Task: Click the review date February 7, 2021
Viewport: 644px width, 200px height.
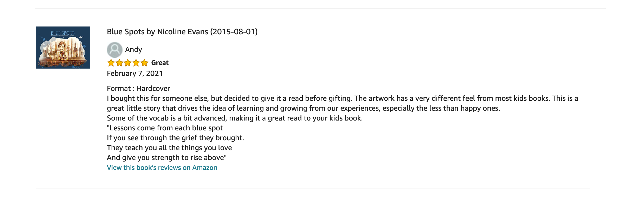Action: coord(135,74)
